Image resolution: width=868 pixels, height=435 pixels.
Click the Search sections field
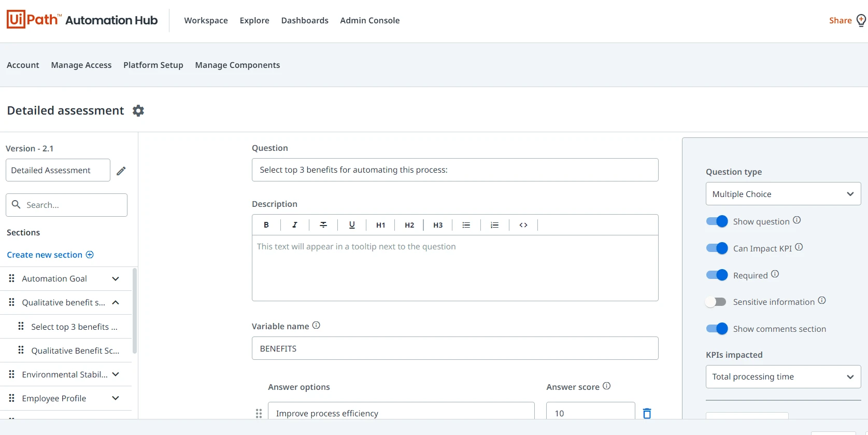coord(66,205)
